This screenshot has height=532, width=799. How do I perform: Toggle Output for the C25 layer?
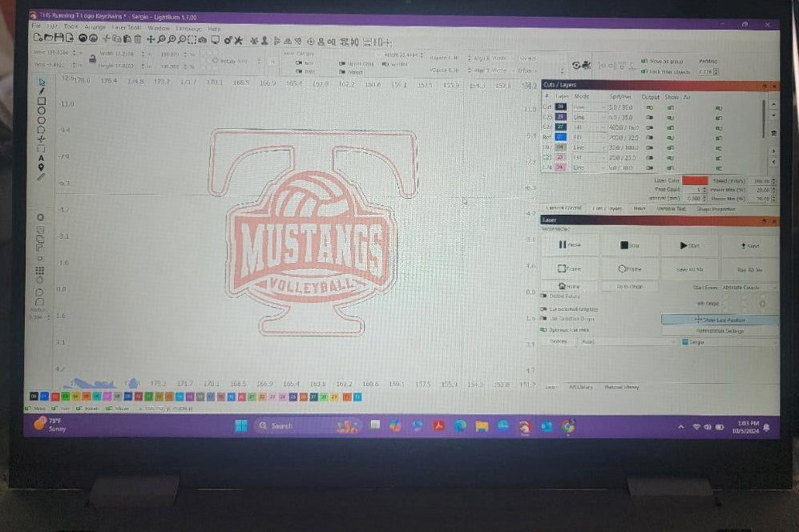point(650,118)
